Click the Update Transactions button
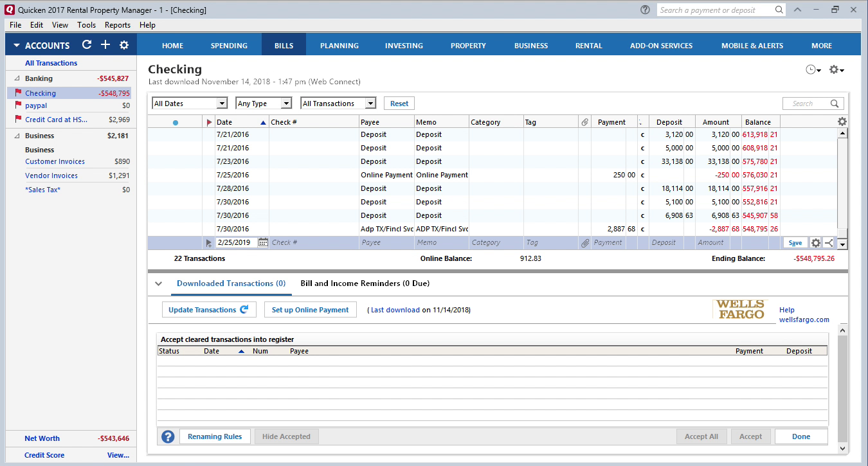This screenshot has width=868, height=466. pos(209,310)
